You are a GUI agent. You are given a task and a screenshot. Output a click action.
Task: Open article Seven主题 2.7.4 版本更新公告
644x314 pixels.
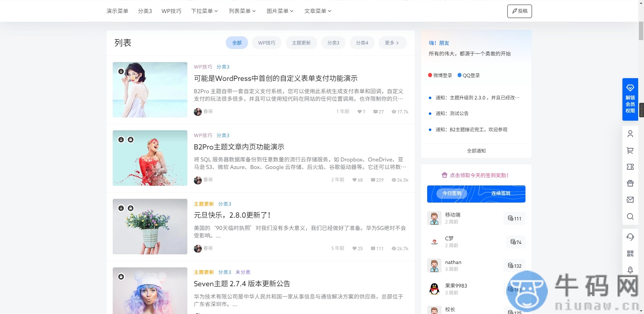242,284
